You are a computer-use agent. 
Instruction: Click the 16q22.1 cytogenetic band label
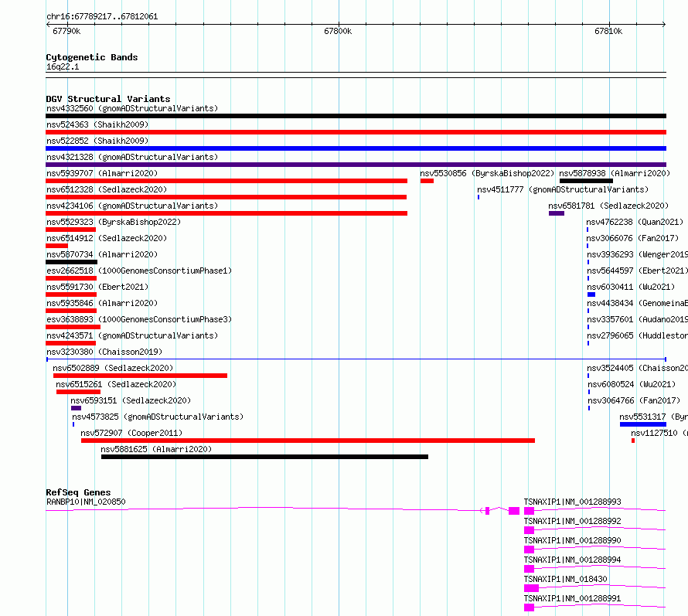(63, 66)
